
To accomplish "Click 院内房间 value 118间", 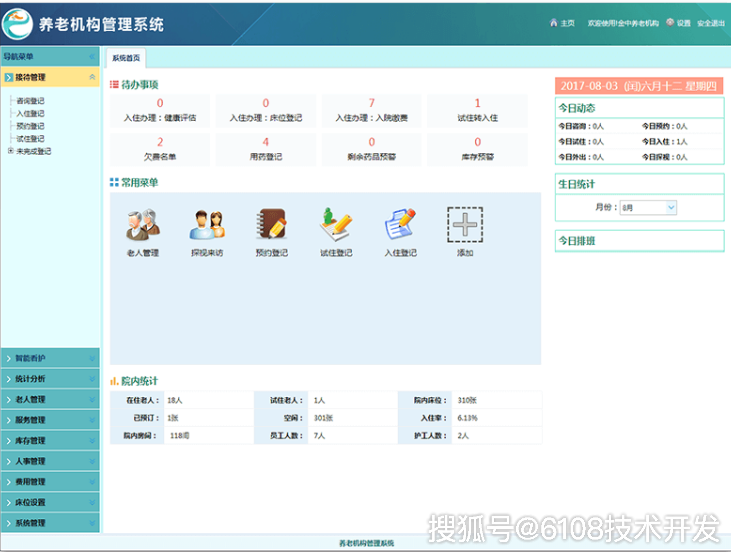I will (x=179, y=436).
